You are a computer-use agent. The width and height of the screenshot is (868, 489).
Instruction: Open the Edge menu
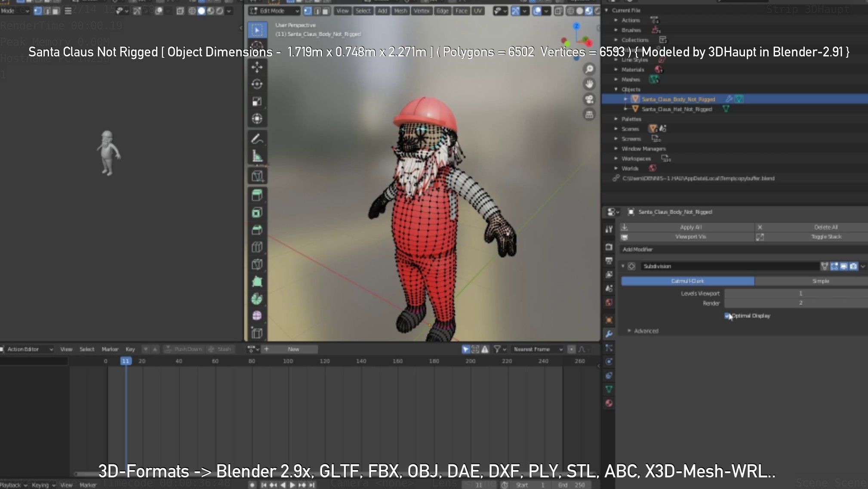click(x=443, y=11)
